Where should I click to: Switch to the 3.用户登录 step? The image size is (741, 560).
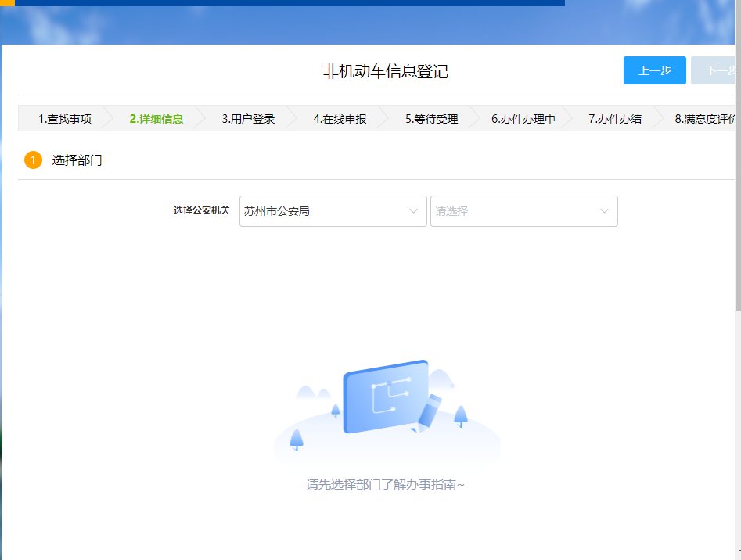point(248,119)
